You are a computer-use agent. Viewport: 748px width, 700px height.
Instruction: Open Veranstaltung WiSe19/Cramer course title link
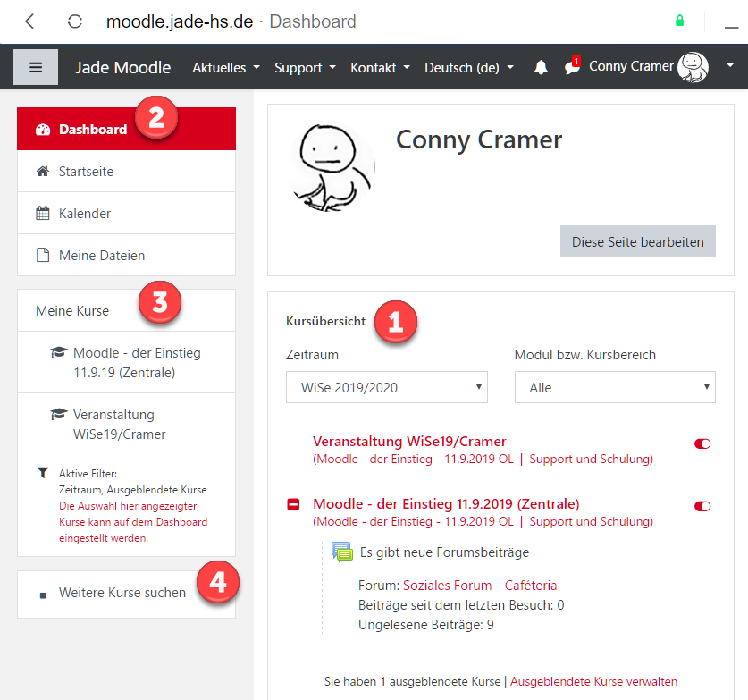click(x=409, y=442)
